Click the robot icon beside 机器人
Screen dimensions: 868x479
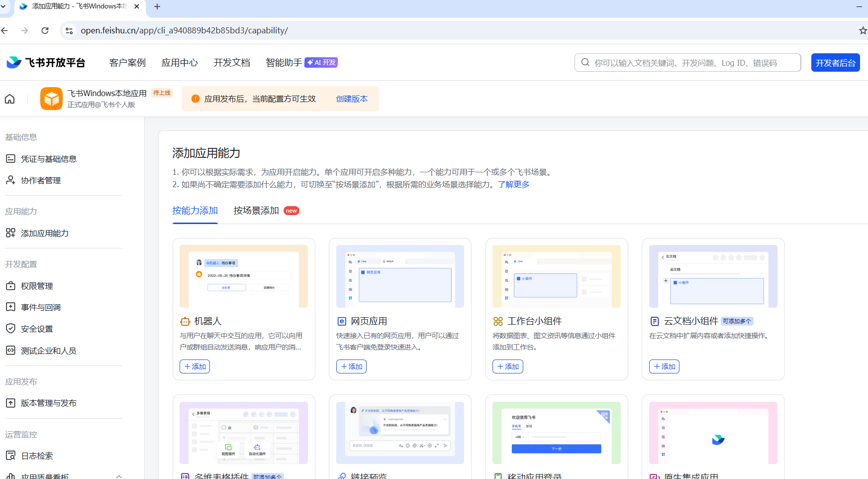click(185, 321)
